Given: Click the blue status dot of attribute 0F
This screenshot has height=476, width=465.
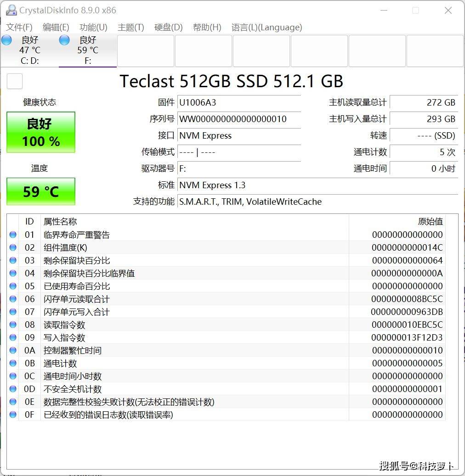Looking at the screenshot, I should tap(13, 414).
